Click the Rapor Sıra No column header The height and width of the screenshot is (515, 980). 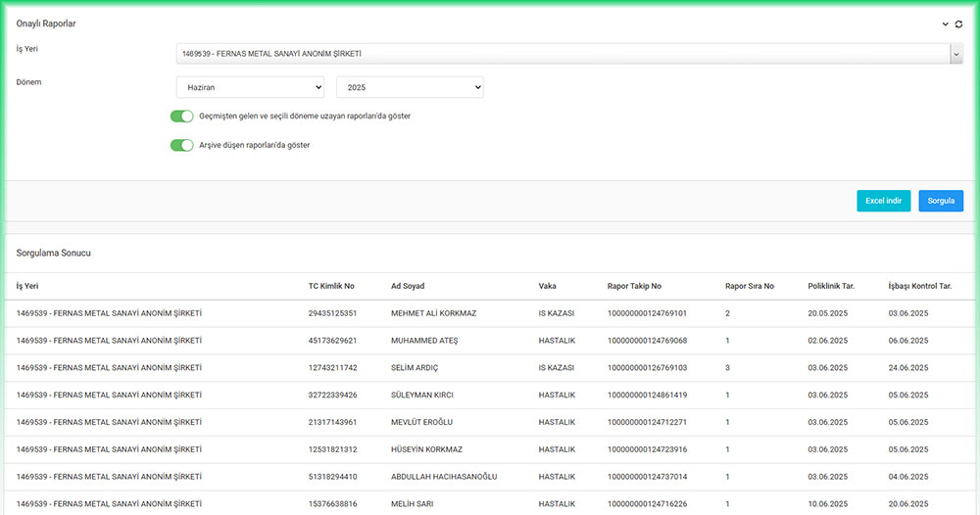coord(750,286)
